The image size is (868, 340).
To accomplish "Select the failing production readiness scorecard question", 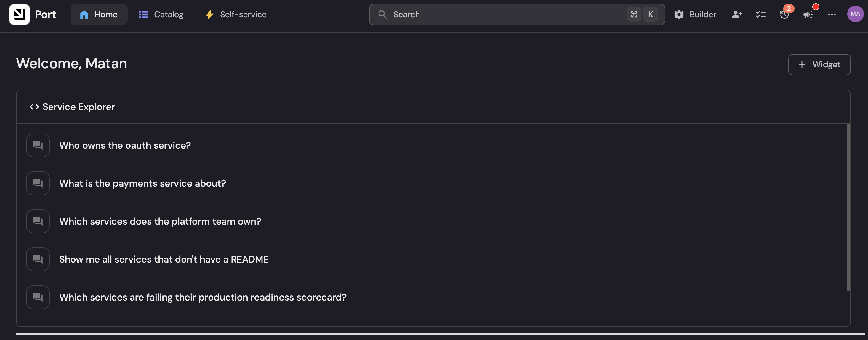I will click(x=203, y=297).
